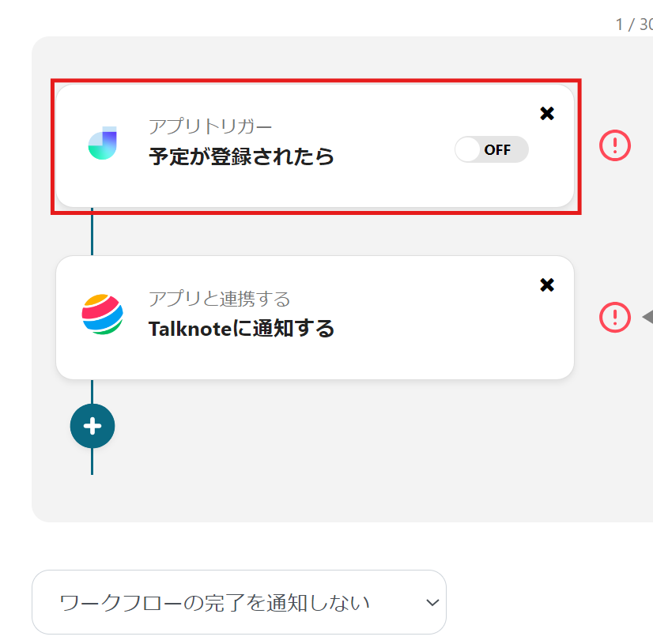Click connector line between trigger and Talknote cards
The height and width of the screenshot is (644, 653).
click(92, 232)
